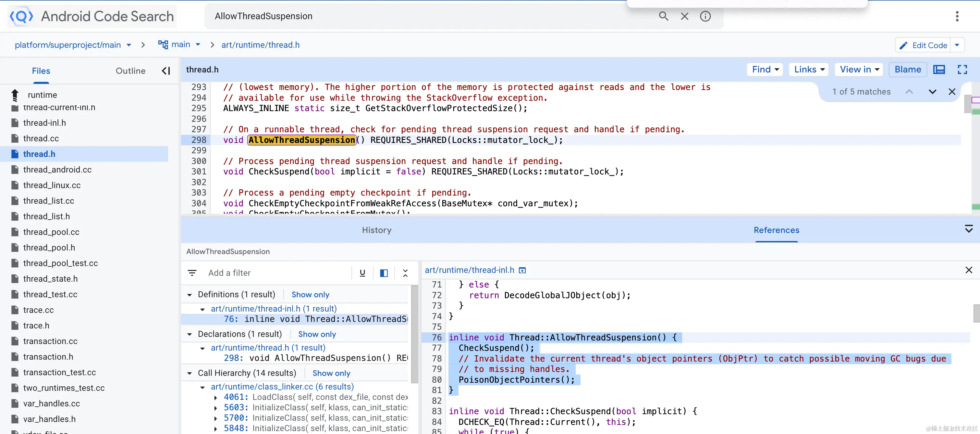Collapse the file tree sidebar with arrow icon

click(x=165, y=70)
